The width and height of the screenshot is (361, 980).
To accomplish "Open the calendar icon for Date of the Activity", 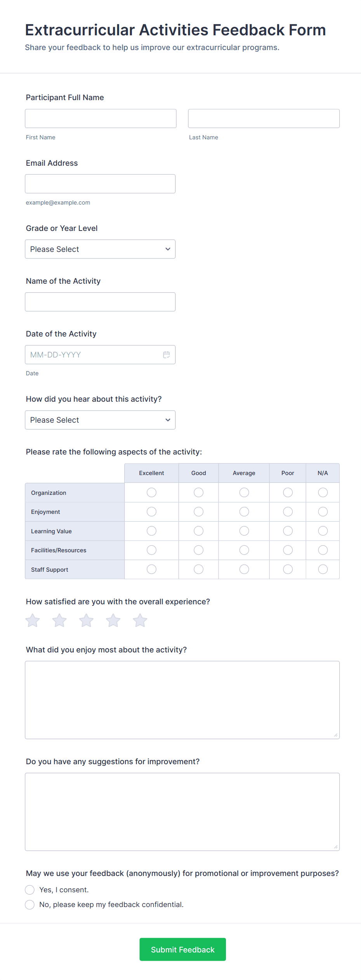I will click(166, 354).
